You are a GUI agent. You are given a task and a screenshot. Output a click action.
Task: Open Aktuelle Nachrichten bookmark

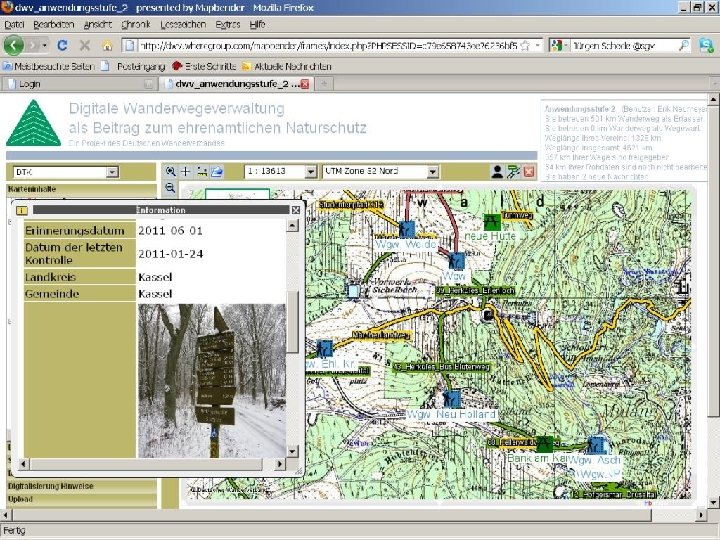click(x=287, y=67)
